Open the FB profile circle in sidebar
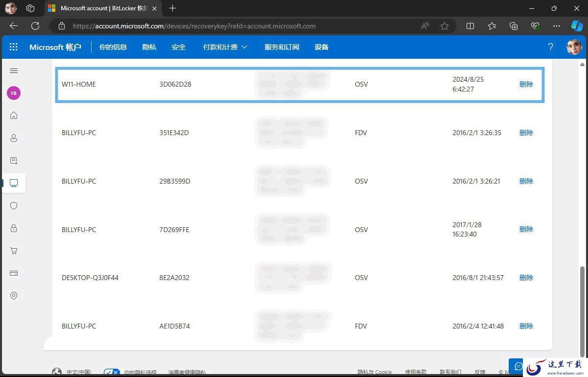 point(14,93)
